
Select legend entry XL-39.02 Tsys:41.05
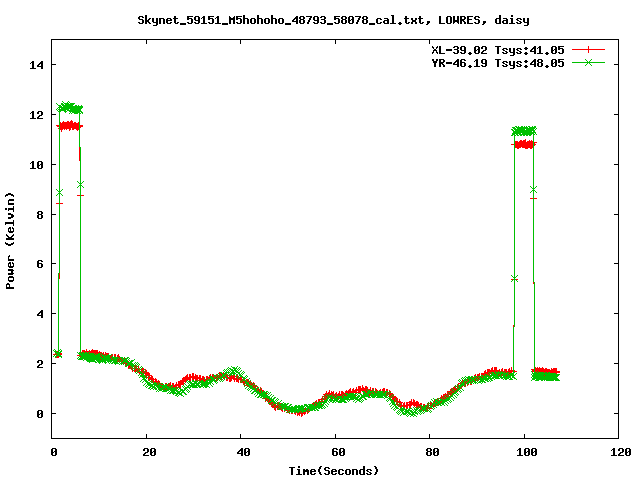click(498, 50)
